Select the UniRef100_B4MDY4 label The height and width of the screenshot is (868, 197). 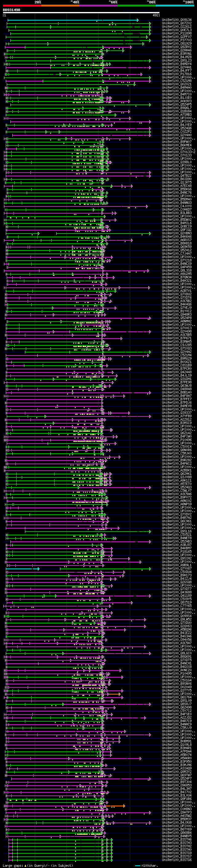point(176,64)
